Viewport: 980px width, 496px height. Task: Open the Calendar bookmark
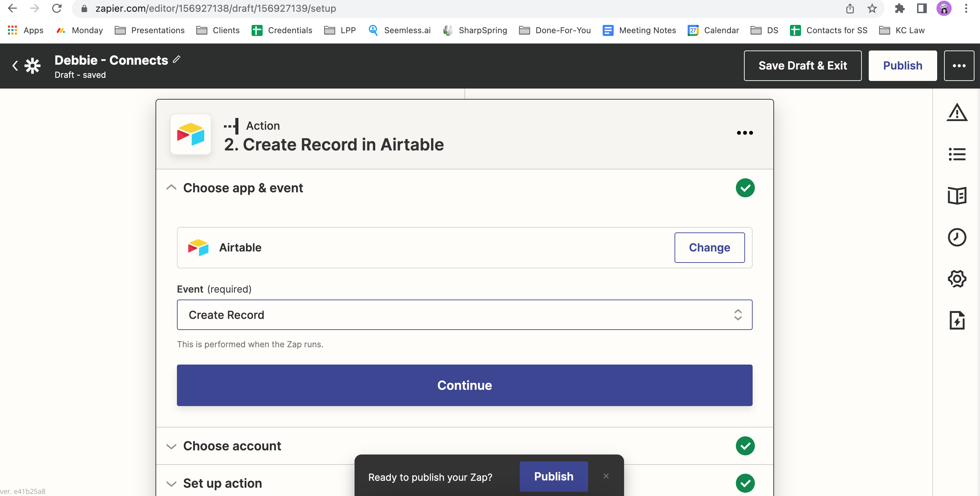pos(713,30)
